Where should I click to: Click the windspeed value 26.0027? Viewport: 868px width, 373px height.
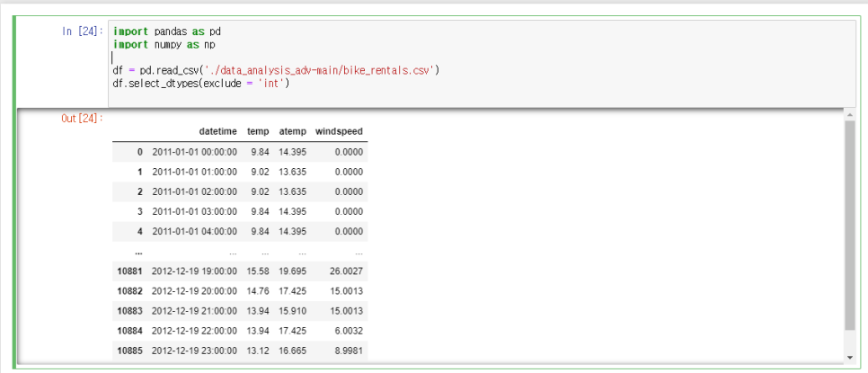click(x=348, y=271)
